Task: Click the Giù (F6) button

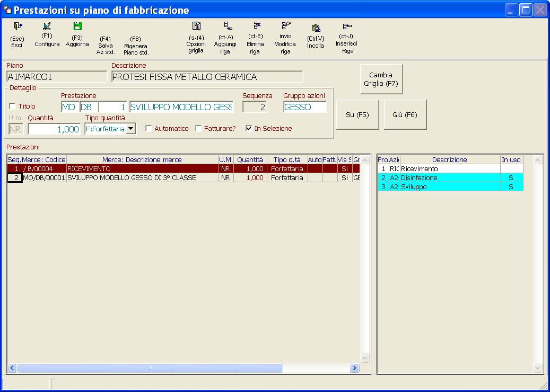Action: [x=405, y=115]
